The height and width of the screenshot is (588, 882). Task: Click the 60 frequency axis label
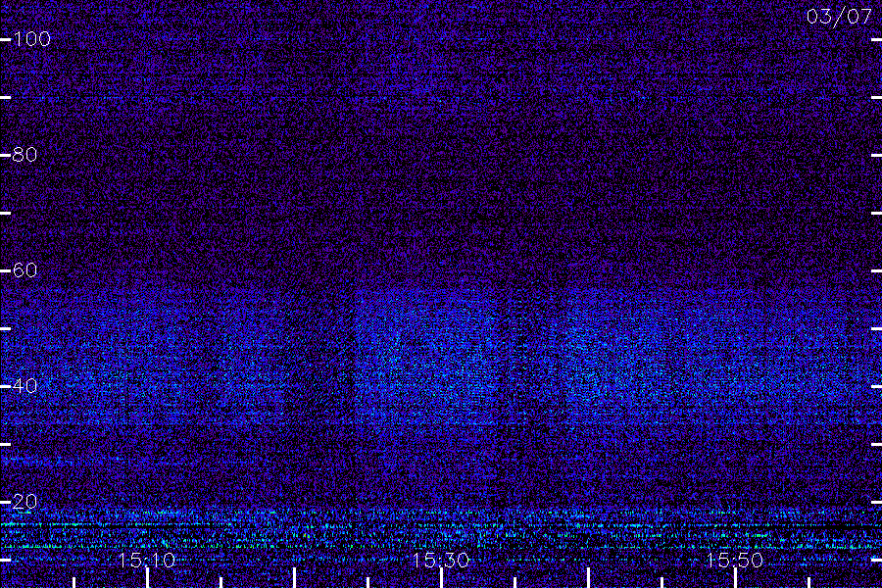pos(24,270)
